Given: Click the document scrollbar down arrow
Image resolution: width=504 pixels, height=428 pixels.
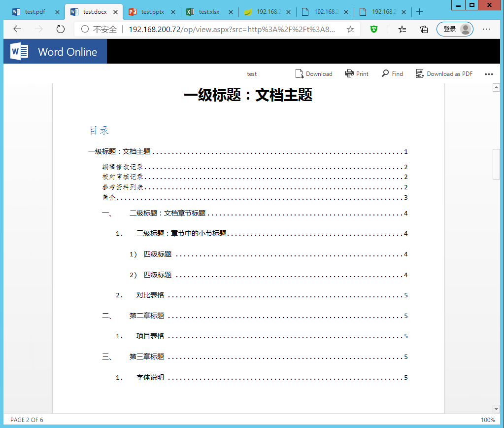Looking at the screenshot, I should point(496,409).
